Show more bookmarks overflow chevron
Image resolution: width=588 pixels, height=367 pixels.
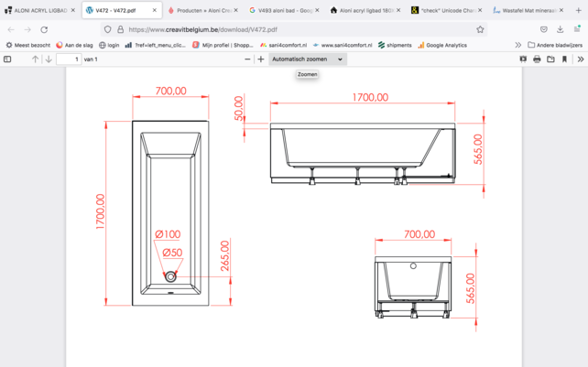[517, 45]
